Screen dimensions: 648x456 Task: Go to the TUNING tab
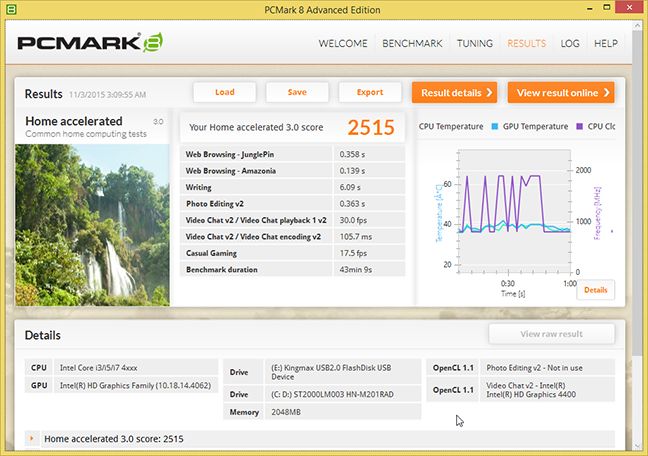tap(474, 43)
